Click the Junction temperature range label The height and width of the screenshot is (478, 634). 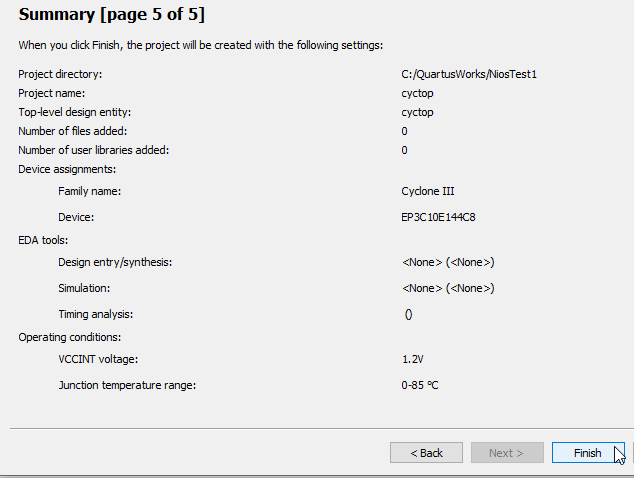[x=127, y=385]
